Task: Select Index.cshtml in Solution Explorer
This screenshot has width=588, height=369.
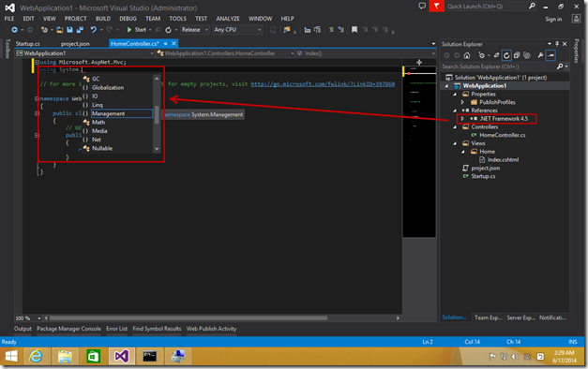Action: coord(503,160)
